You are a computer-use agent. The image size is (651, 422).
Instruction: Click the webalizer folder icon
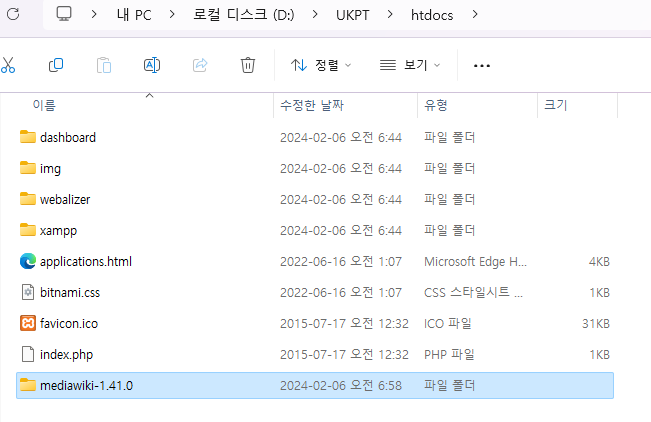pyautogui.click(x=28, y=199)
